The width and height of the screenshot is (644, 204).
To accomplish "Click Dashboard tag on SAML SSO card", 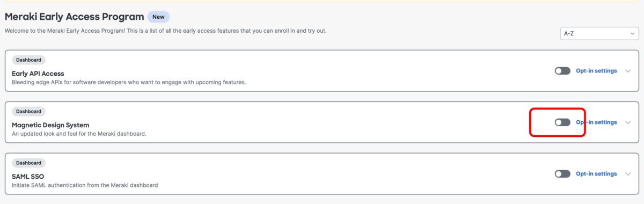I will click(28, 163).
